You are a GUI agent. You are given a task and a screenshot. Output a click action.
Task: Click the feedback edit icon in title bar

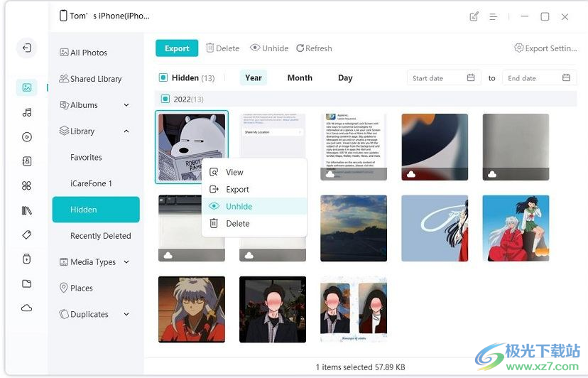[474, 16]
